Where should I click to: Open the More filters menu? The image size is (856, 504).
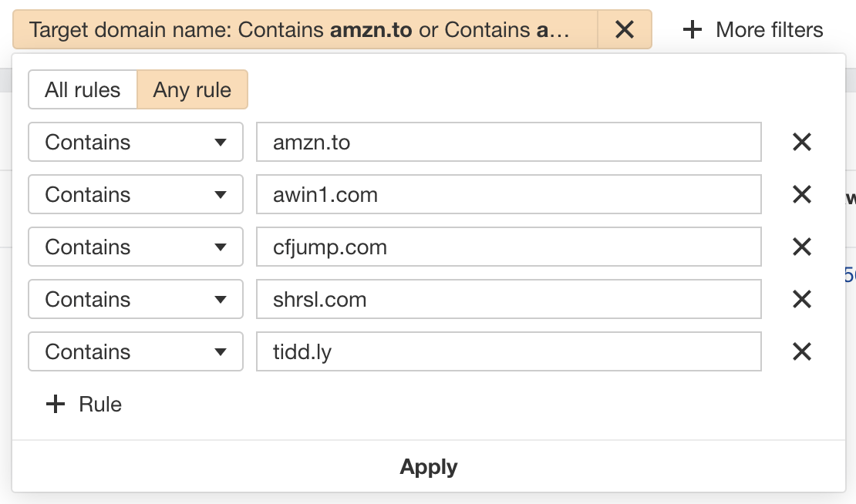coord(752,29)
